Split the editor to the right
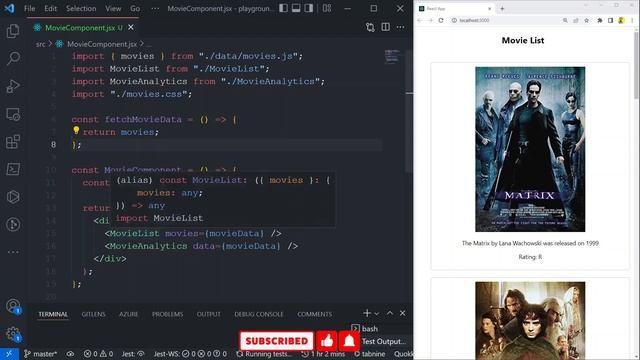 [385, 27]
